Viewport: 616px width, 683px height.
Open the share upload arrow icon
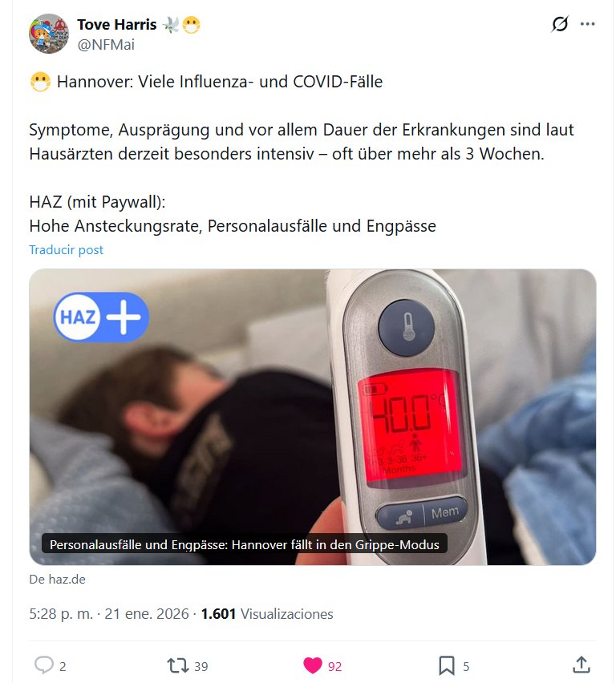[x=582, y=665]
